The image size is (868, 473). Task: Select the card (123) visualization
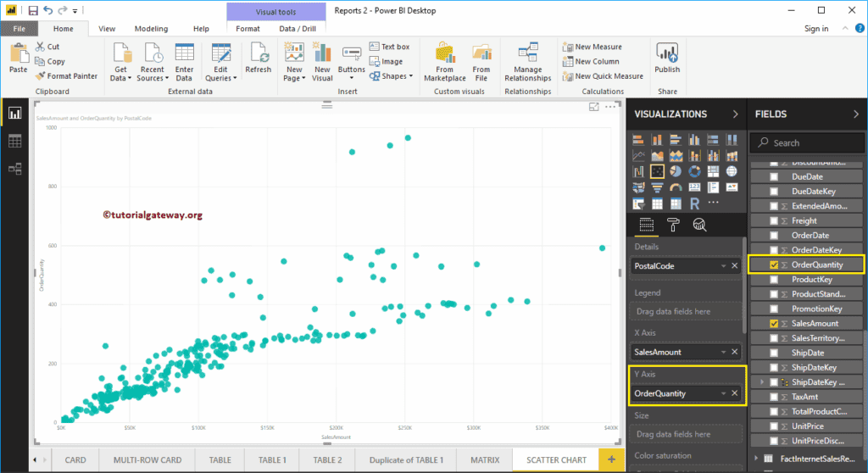[x=694, y=188]
